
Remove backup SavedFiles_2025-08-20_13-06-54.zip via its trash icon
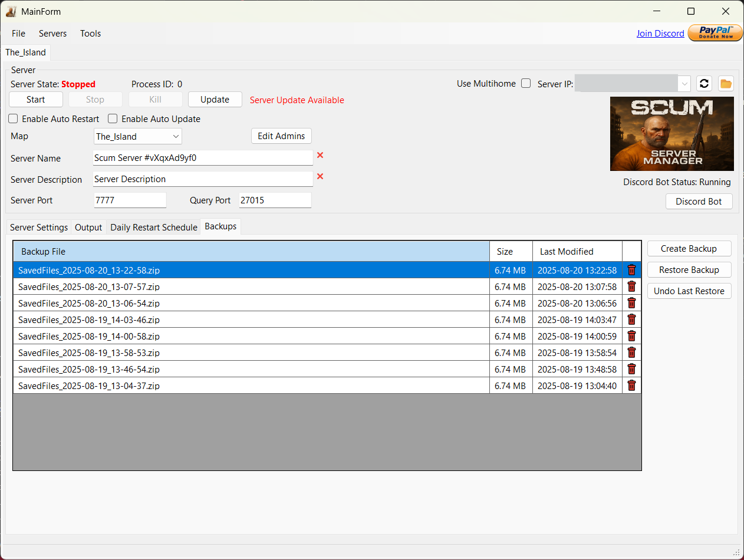click(x=631, y=303)
